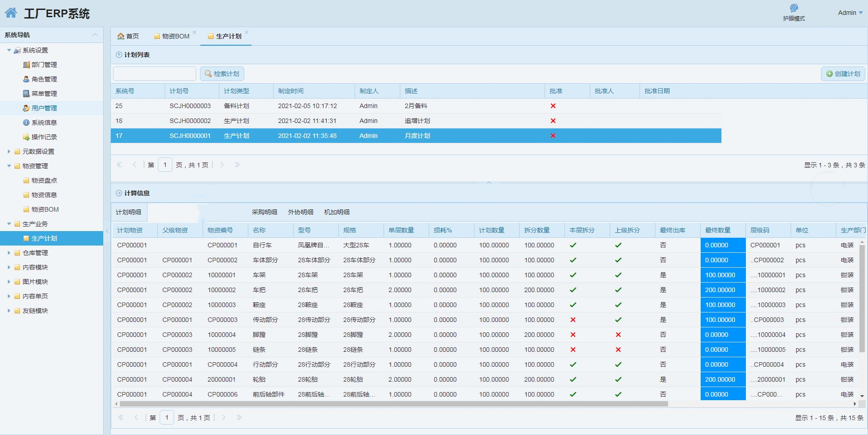Toggle the 护眼模式 eye-protection icon
The image size is (868, 435).
tap(794, 8)
